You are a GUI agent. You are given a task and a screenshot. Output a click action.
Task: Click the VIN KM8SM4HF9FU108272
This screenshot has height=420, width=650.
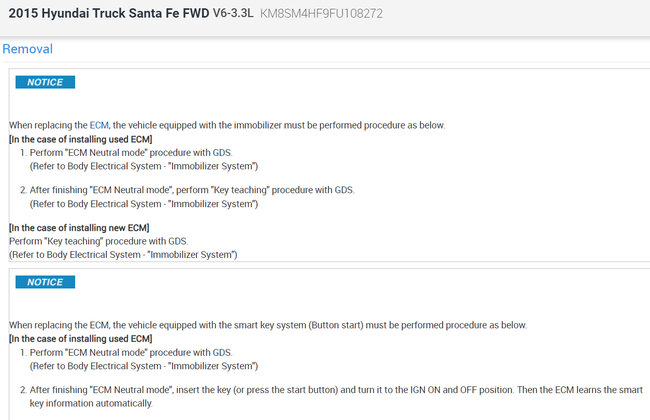point(321,15)
